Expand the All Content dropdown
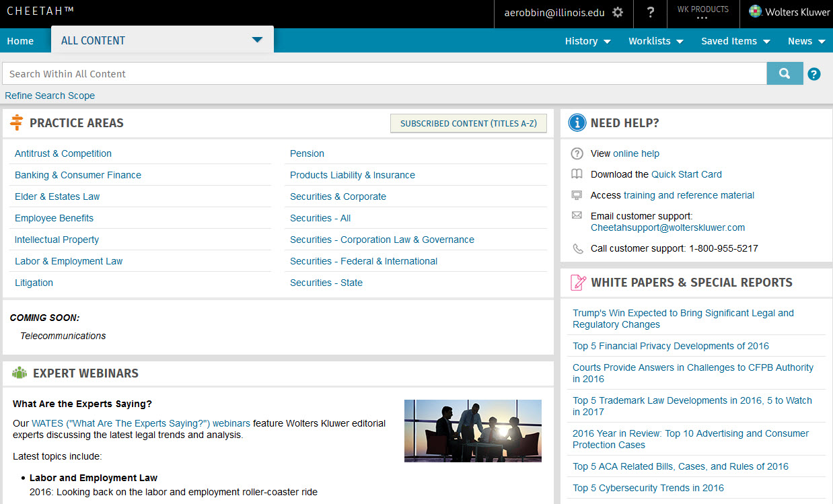 (257, 40)
